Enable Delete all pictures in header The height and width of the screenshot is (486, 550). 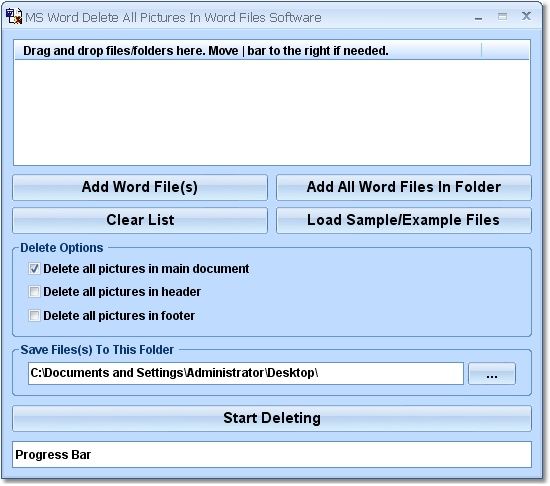tap(34, 292)
